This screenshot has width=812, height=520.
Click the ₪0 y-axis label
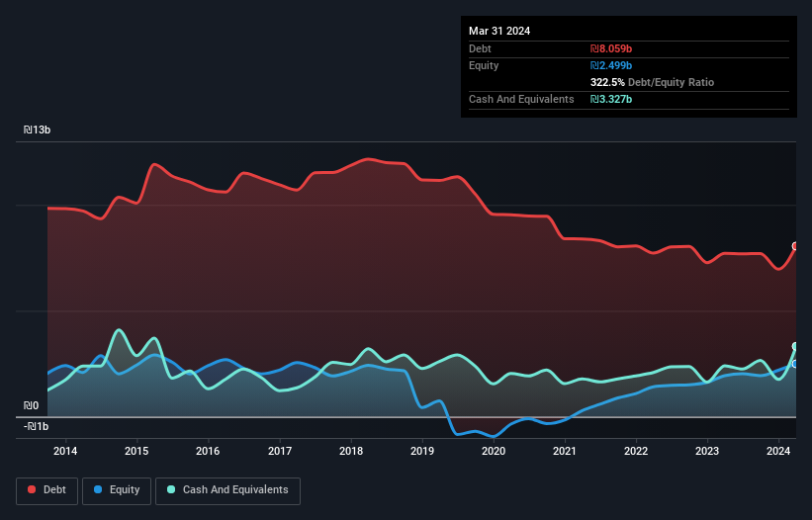click(31, 405)
